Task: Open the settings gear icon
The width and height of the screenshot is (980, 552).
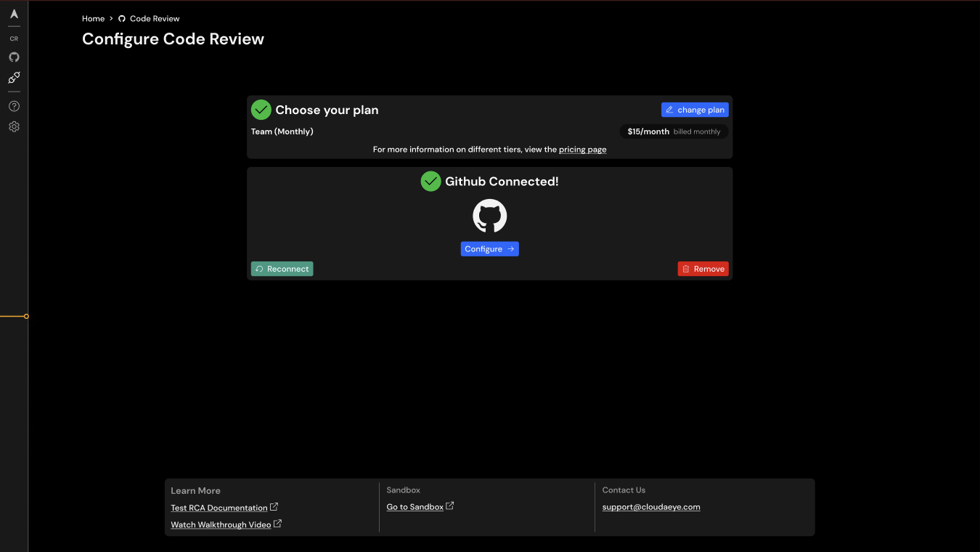Action: [x=14, y=126]
